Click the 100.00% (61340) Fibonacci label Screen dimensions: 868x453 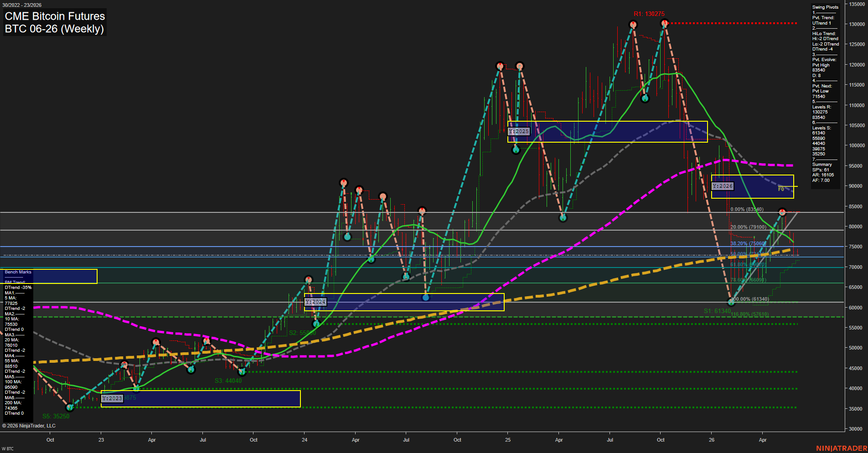[x=749, y=299]
